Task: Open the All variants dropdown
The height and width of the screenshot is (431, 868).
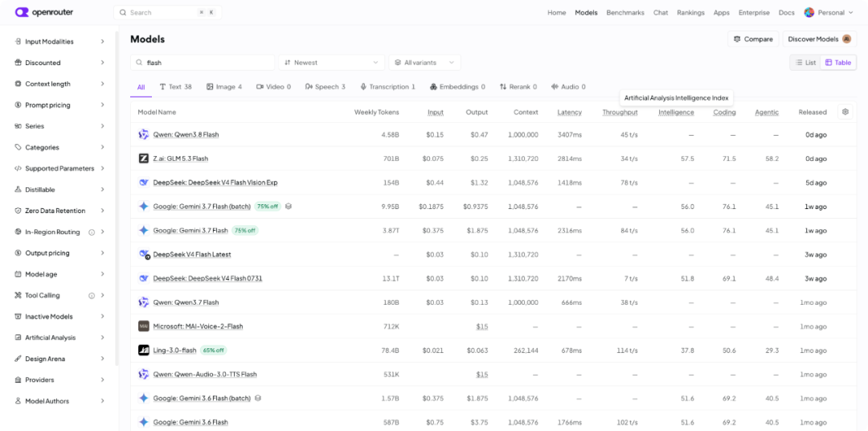Action: point(424,63)
